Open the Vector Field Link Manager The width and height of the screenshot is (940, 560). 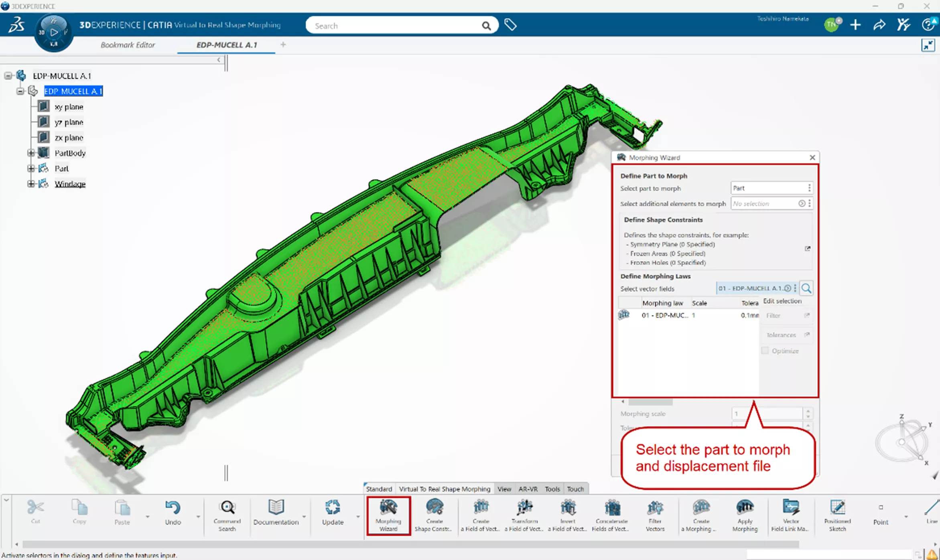click(x=790, y=515)
